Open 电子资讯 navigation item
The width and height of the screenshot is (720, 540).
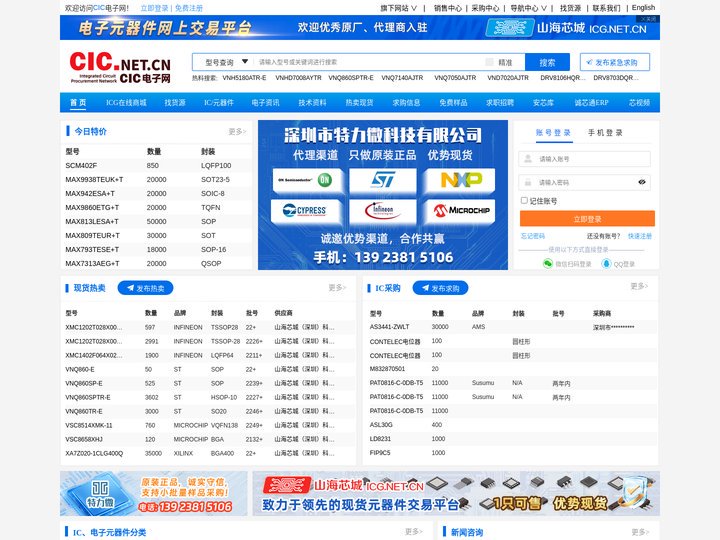[x=265, y=102]
